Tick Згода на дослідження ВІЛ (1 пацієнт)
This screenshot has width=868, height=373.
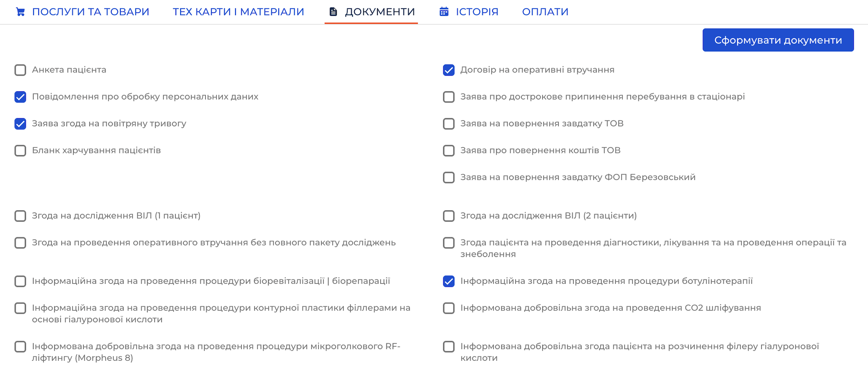[x=20, y=216]
